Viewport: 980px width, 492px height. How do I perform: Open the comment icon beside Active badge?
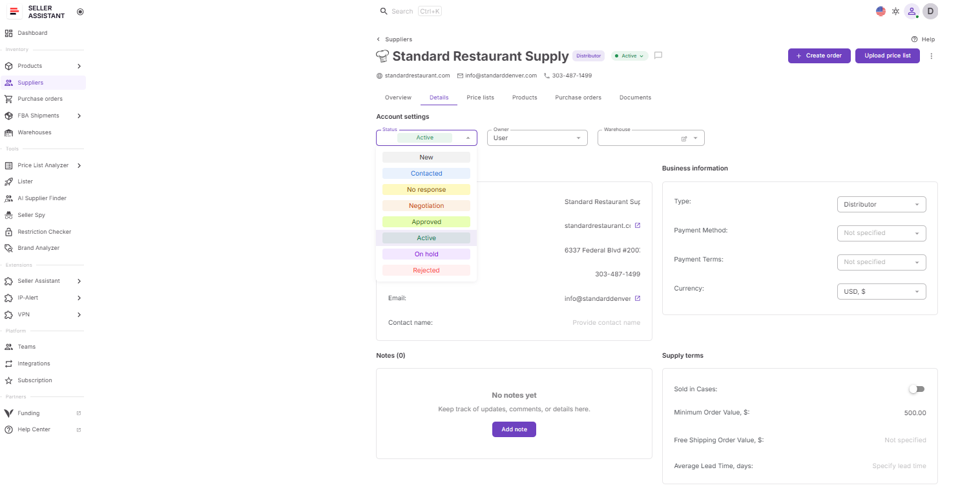coord(658,56)
